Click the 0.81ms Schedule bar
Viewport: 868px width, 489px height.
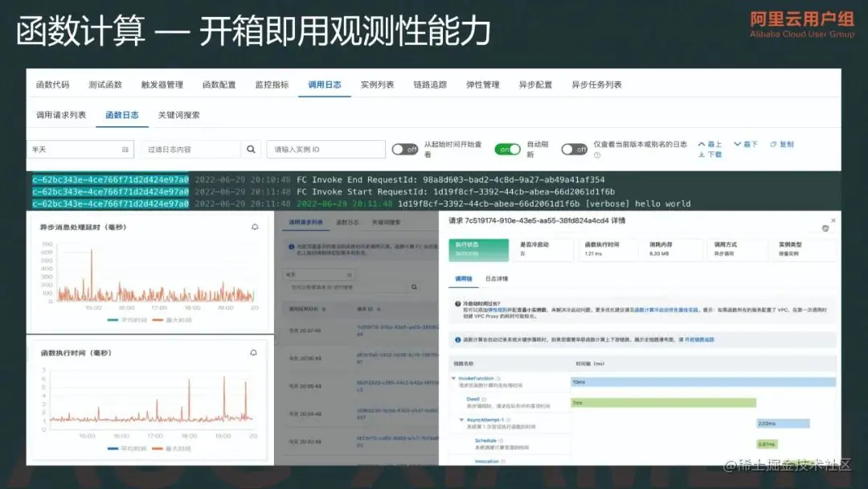click(x=768, y=444)
